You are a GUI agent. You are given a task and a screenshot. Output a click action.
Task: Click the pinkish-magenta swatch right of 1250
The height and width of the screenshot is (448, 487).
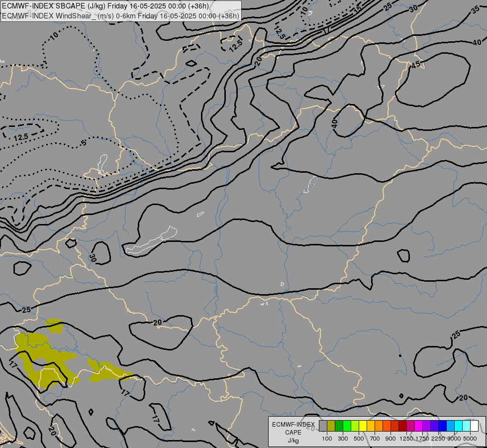[410, 426]
